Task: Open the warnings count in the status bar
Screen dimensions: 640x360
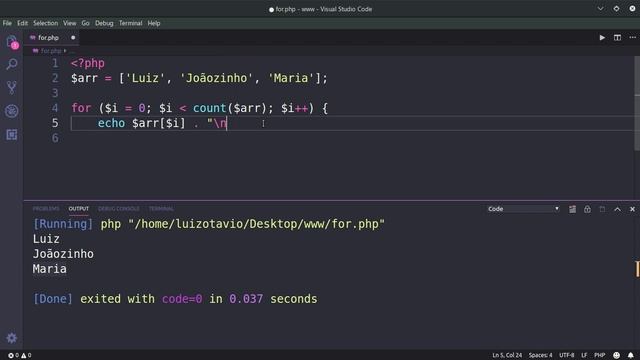Action: click(x=26, y=356)
